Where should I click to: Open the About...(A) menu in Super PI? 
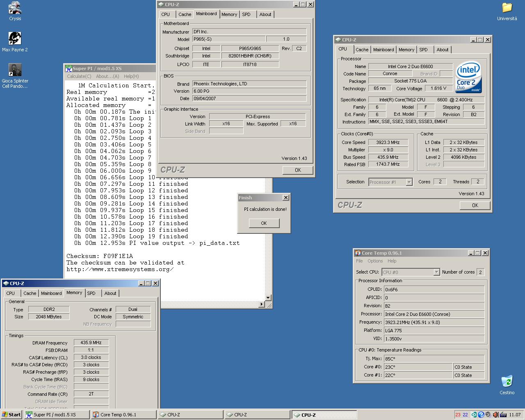coord(107,76)
